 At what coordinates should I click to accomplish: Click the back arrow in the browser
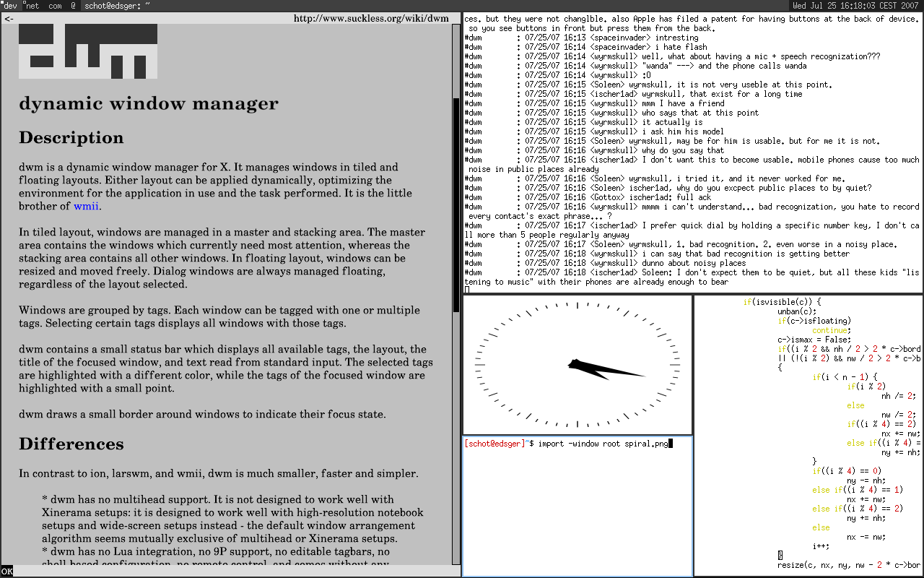coord(9,18)
